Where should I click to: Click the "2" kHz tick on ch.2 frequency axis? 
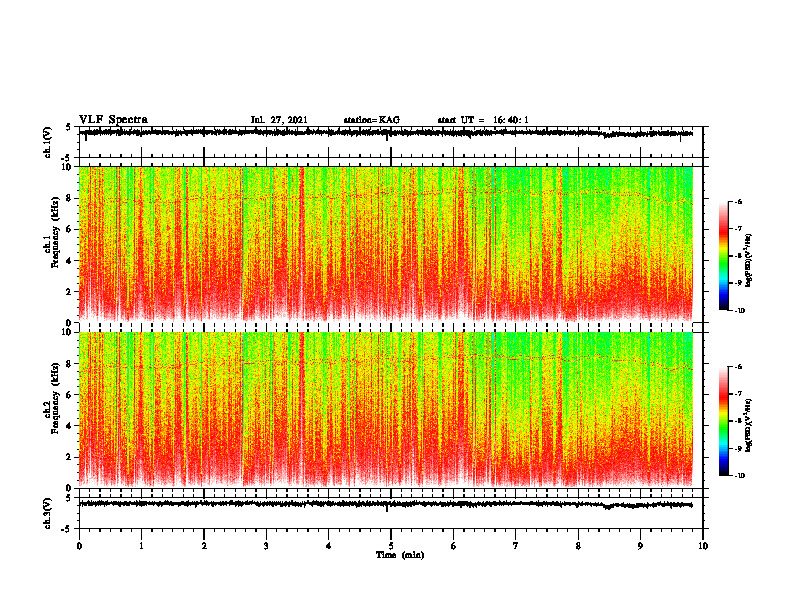[69, 457]
